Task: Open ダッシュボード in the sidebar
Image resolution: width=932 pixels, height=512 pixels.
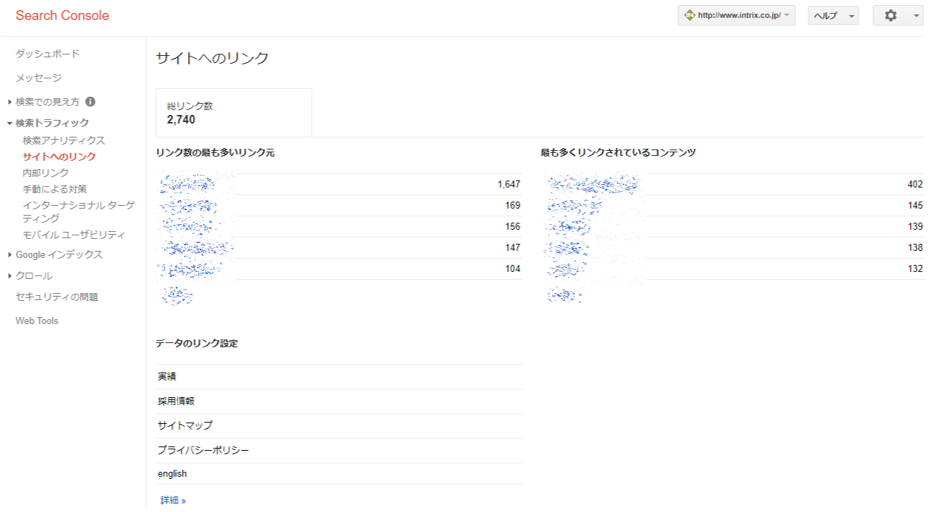Action: coord(47,54)
